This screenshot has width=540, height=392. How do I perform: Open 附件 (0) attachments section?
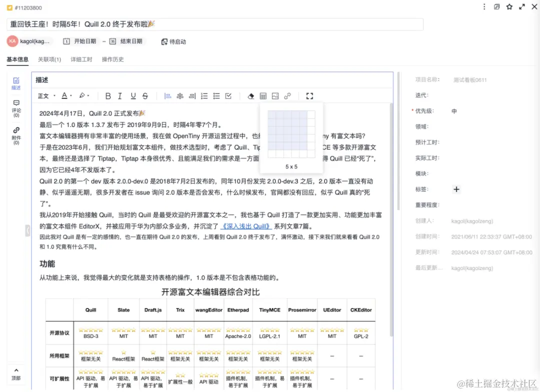[x=16, y=136]
